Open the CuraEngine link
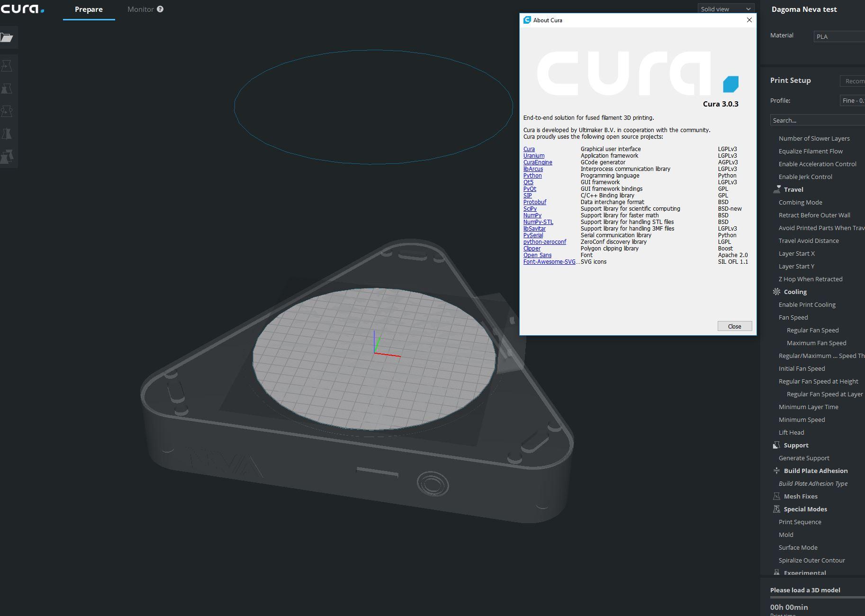The height and width of the screenshot is (616, 865). [538, 162]
